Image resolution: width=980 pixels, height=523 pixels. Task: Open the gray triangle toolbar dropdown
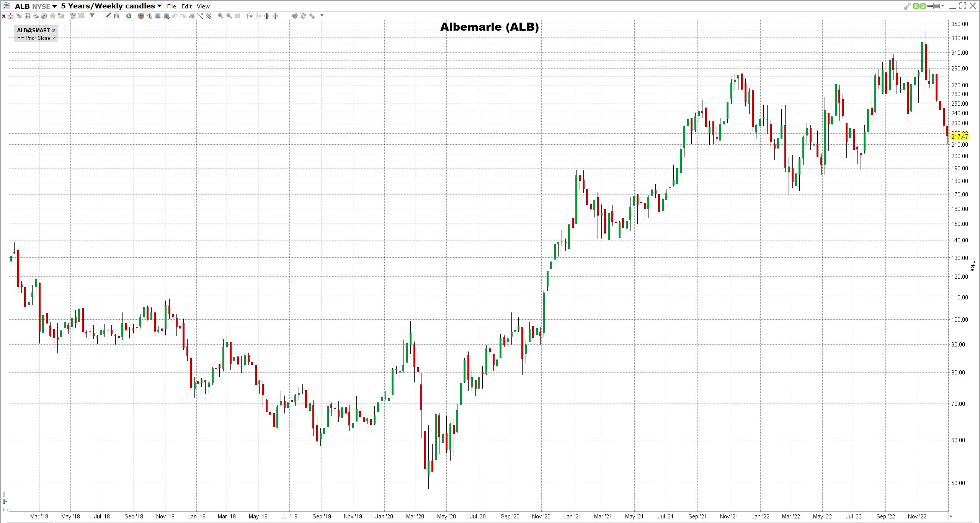(92, 16)
